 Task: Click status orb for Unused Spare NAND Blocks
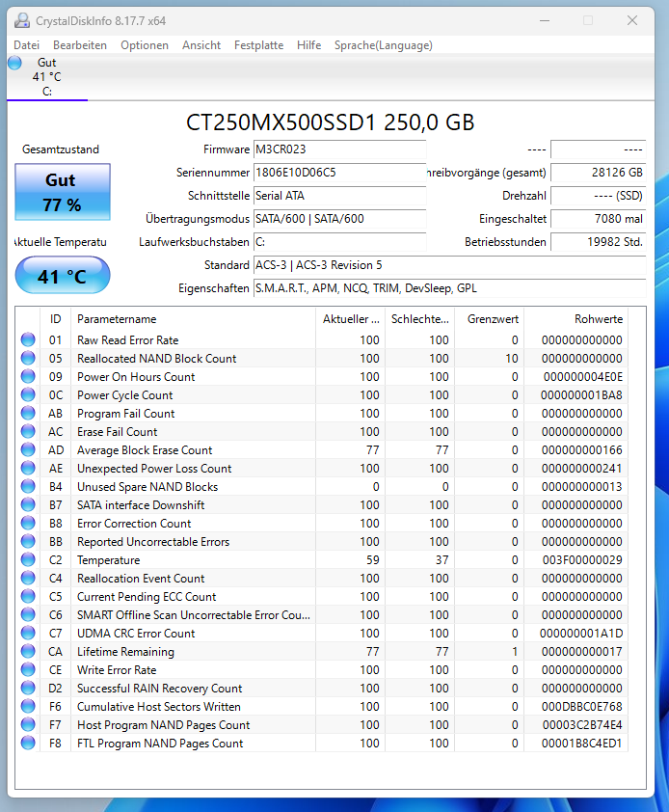click(x=28, y=486)
